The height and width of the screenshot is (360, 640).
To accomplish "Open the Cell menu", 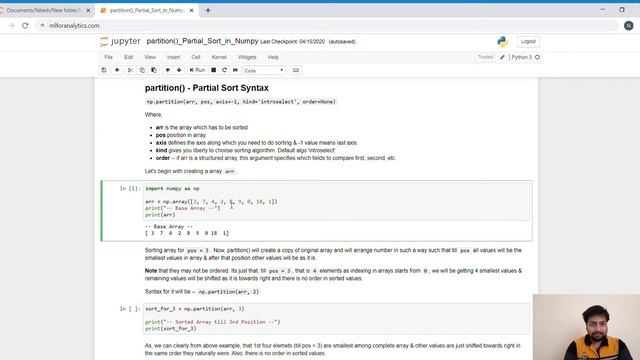I will [x=196, y=57].
